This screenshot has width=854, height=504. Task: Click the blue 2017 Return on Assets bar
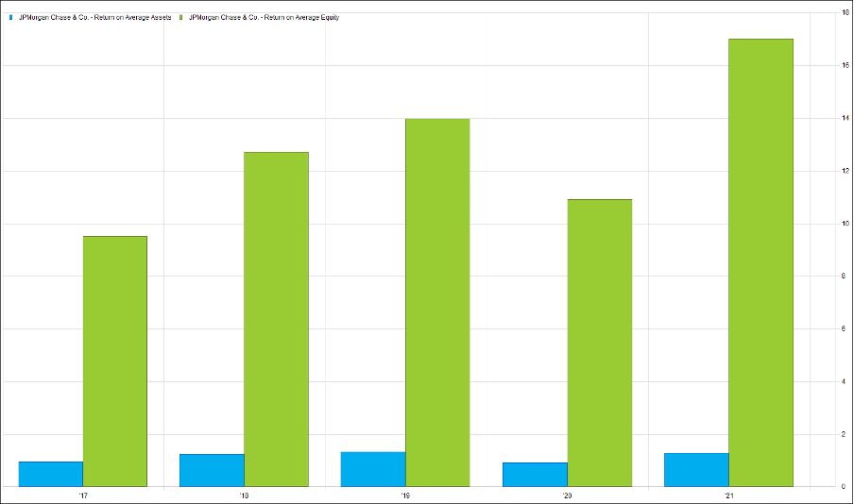coord(51,474)
